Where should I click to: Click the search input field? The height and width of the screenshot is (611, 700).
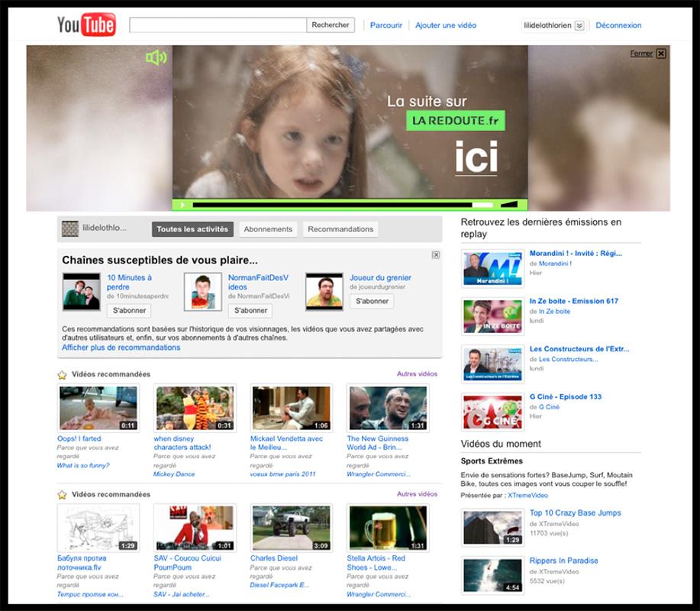[218, 25]
